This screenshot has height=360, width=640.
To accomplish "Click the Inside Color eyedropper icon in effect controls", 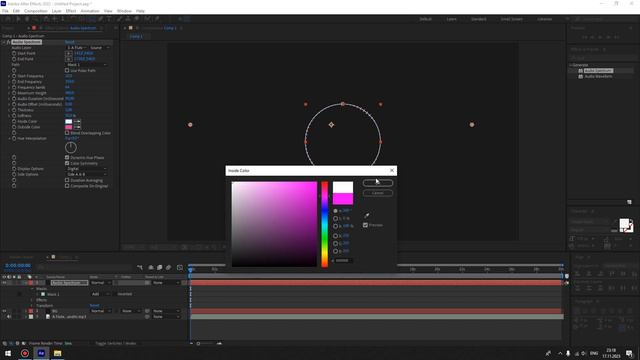I will (77, 121).
